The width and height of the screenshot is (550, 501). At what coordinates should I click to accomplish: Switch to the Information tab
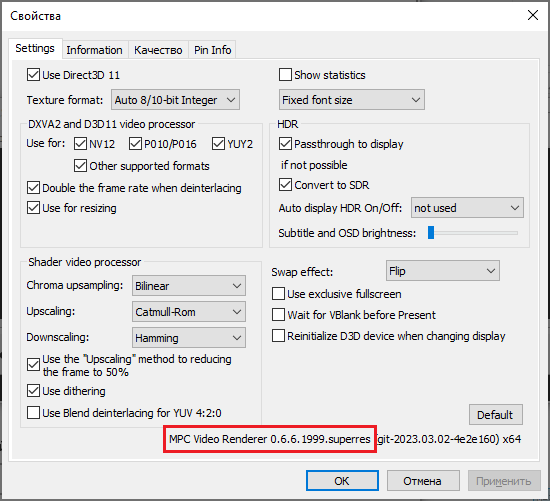[95, 50]
